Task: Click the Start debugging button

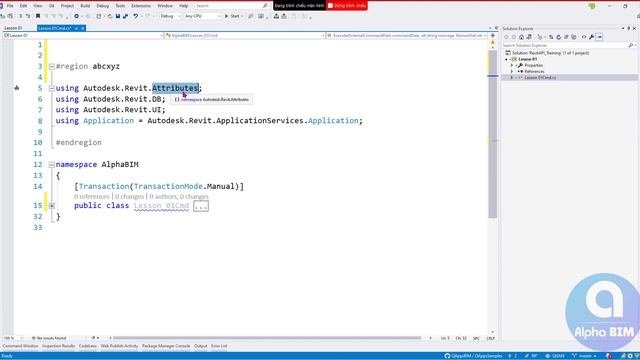Action: coord(233,16)
